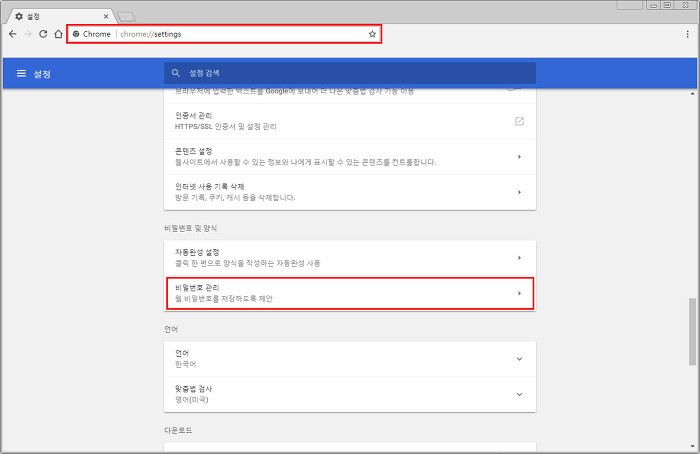
Task: Expand the 언어 한국어 dropdown
Action: coord(519,359)
